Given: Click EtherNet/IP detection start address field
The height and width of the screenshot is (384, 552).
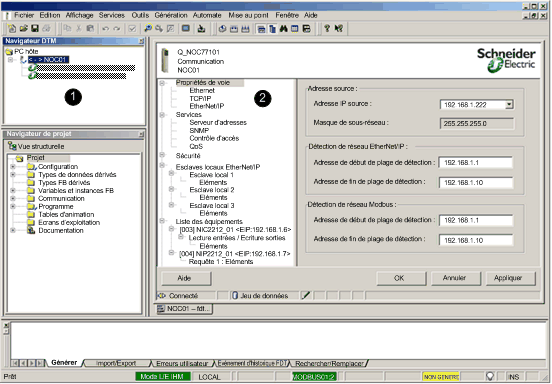Looking at the screenshot, I should tap(476, 163).
